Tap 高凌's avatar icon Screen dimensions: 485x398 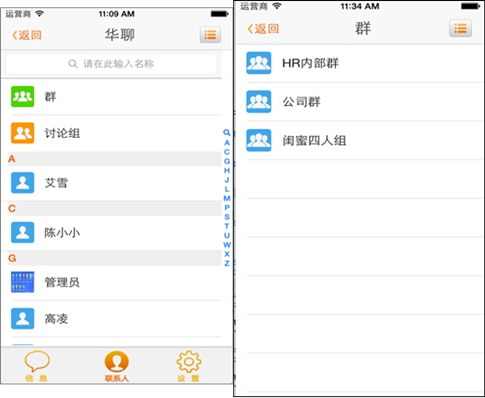pos(22,319)
